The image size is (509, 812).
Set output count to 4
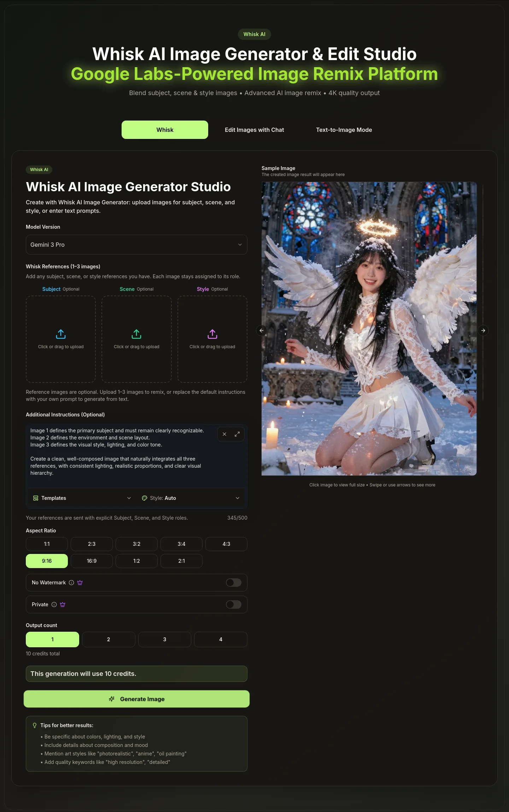[221, 639]
